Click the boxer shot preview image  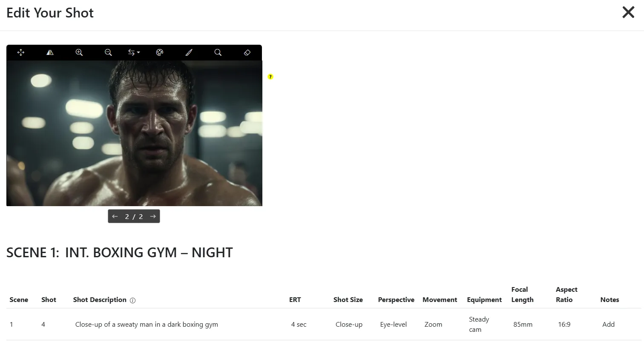pyautogui.click(x=134, y=133)
